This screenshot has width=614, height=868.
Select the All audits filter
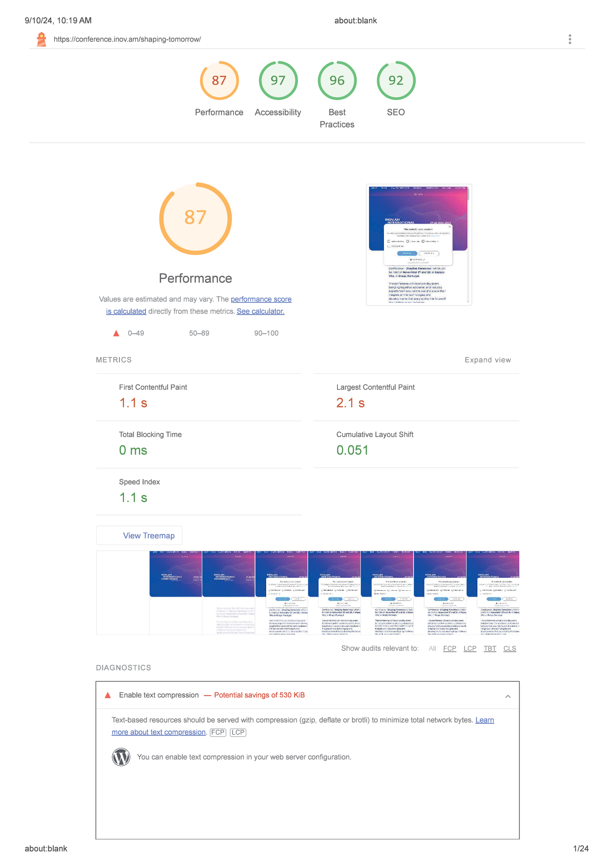coord(432,648)
